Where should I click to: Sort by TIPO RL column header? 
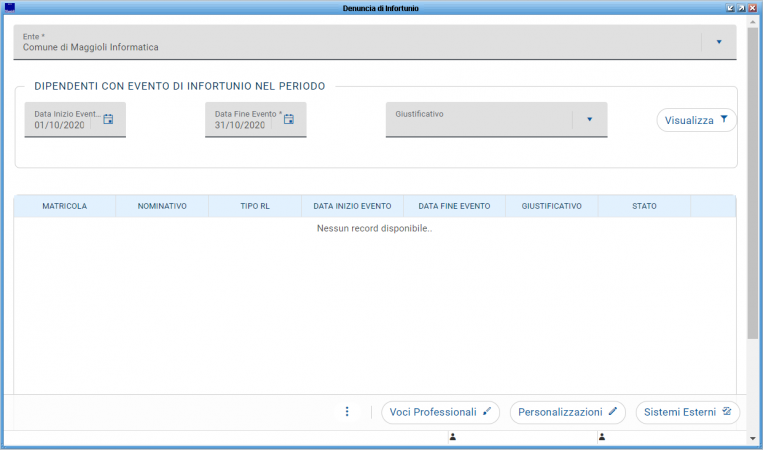(255, 206)
